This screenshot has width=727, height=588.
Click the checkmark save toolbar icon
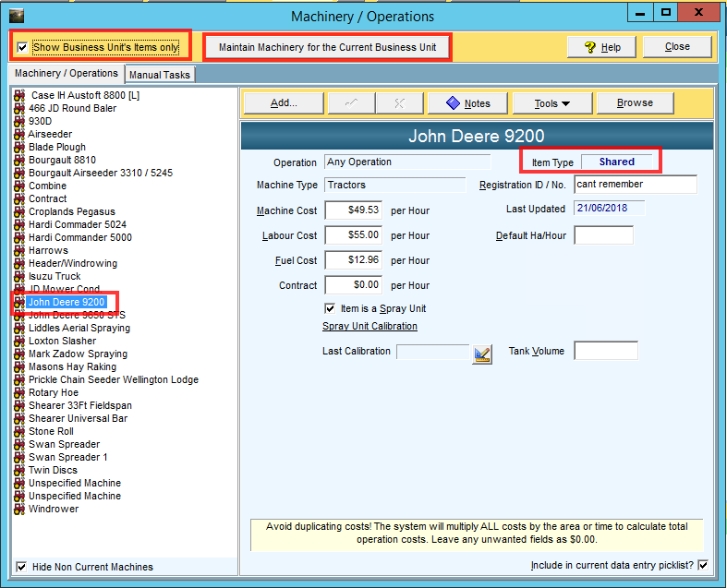pyautogui.click(x=351, y=103)
